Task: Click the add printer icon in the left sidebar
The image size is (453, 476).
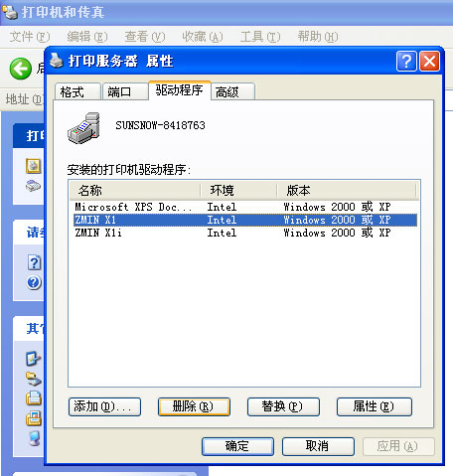Action: pos(33,166)
